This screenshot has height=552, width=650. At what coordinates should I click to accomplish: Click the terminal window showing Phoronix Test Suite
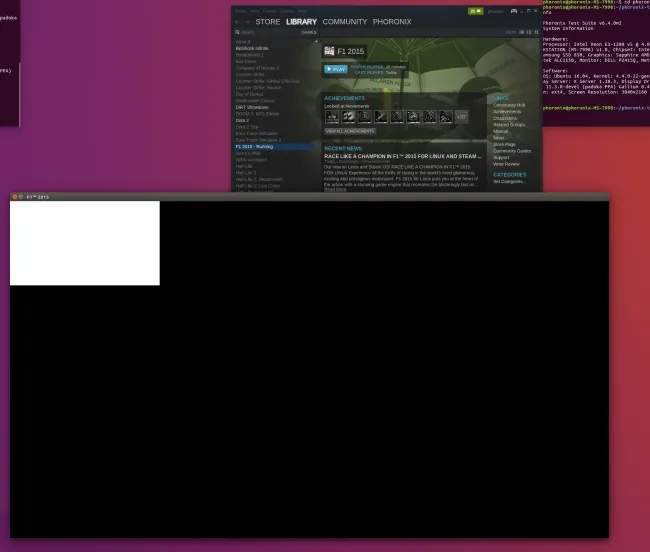(596, 62)
